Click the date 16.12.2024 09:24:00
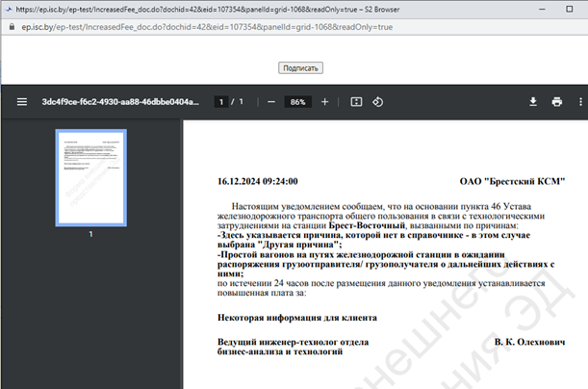Image resolution: width=588 pixels, height=389 pixels. pyautogui.click(x=258, y=182)
